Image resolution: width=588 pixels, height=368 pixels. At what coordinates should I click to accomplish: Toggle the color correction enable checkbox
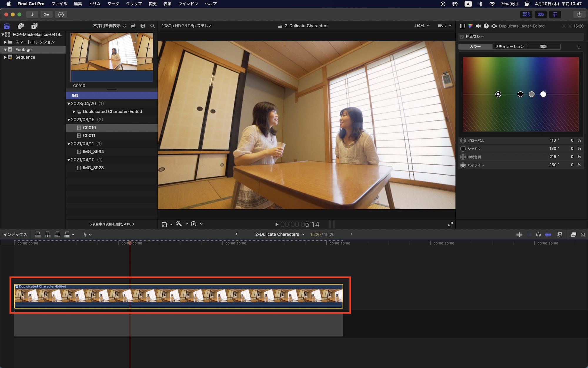pyautogui.click(x=462, y=37)
